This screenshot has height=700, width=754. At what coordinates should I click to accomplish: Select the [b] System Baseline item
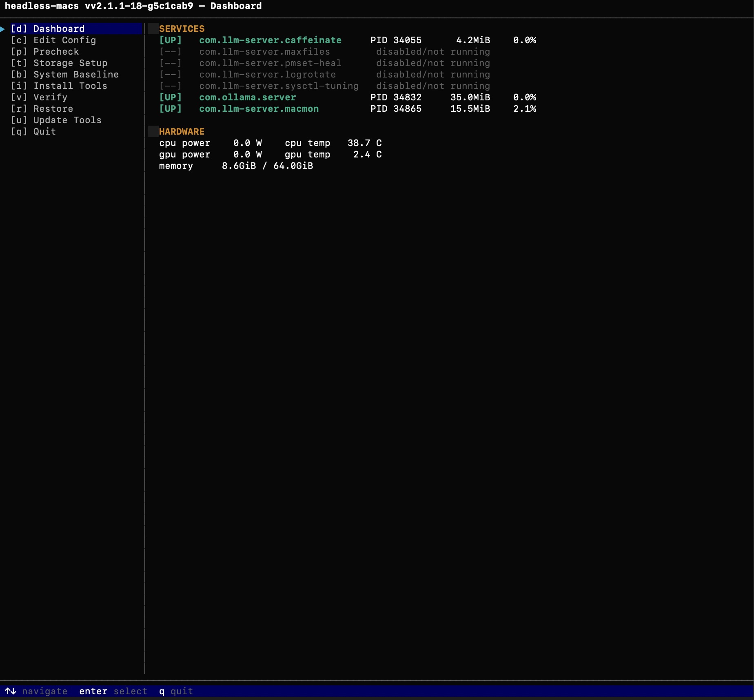(x=65, y=74)
